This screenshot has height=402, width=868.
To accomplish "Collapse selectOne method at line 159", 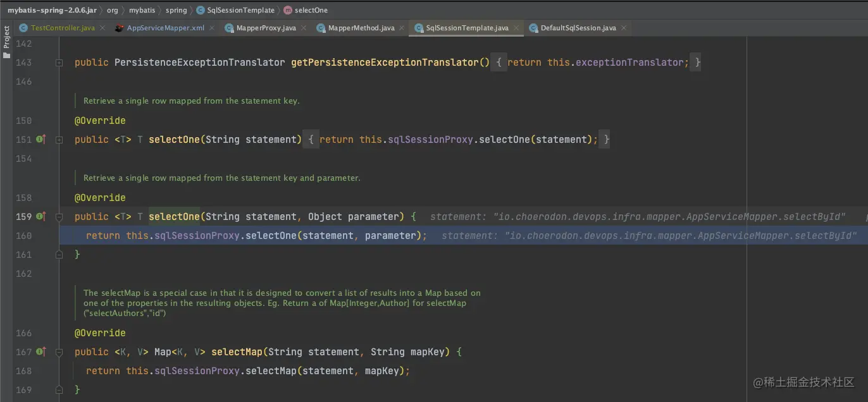I will [x=59, y=217].
